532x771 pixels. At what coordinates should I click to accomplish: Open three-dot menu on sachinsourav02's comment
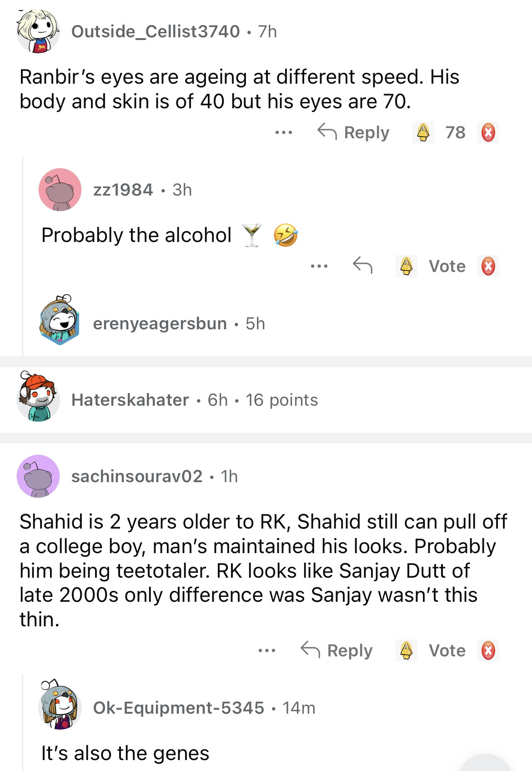click(x=267, y=650)
